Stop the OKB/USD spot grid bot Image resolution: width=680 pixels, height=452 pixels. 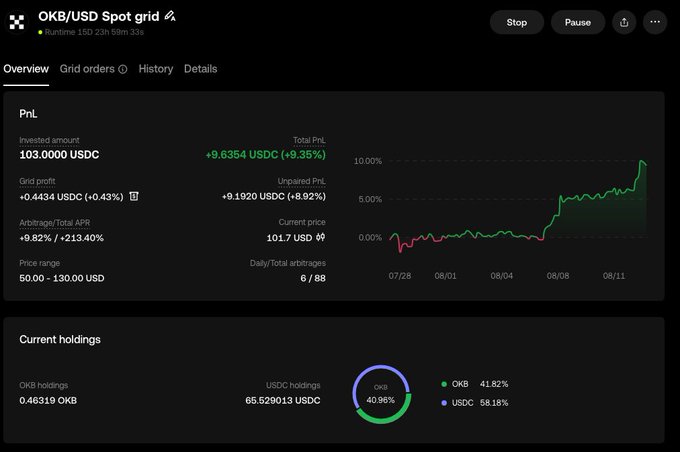pyautogui.click(x=517, y=22)
